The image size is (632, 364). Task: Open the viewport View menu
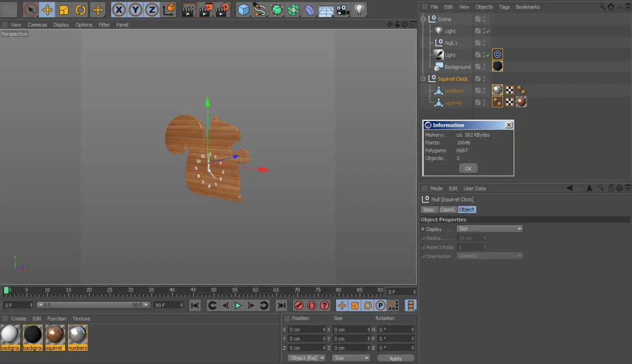[x=16, y=25]
